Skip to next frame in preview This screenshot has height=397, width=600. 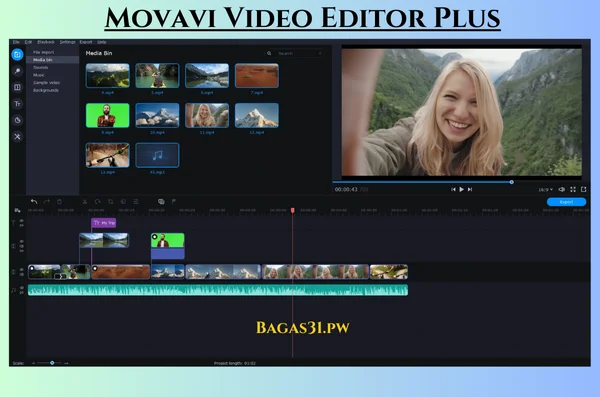[470, 189]
